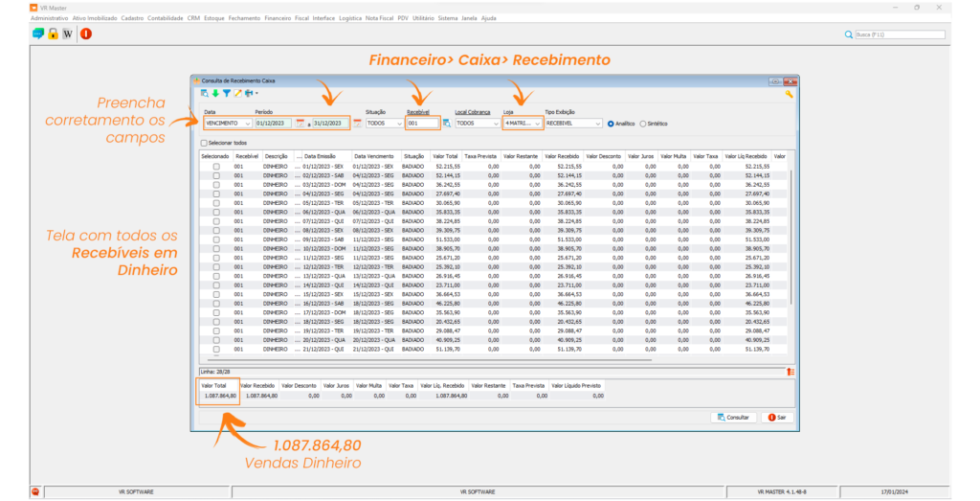Click the printer icon in dialog toolbar
This screenshot has width=980, height=501.
coord(249,93)
